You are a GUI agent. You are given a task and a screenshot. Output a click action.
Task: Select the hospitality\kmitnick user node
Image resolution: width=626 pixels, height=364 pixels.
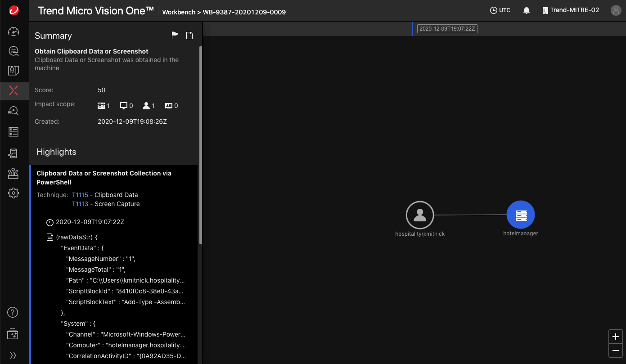coord(420,215)
